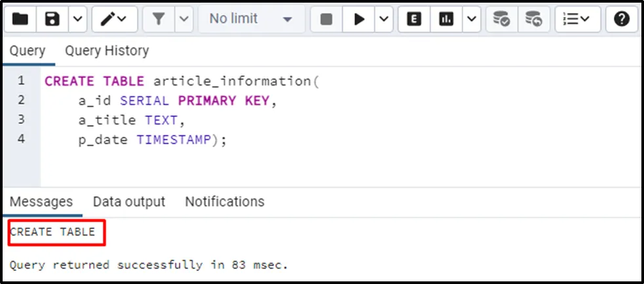This screenshot has width=644, height=284.
Task: Click the Stop query button
Action: [326, 19]
